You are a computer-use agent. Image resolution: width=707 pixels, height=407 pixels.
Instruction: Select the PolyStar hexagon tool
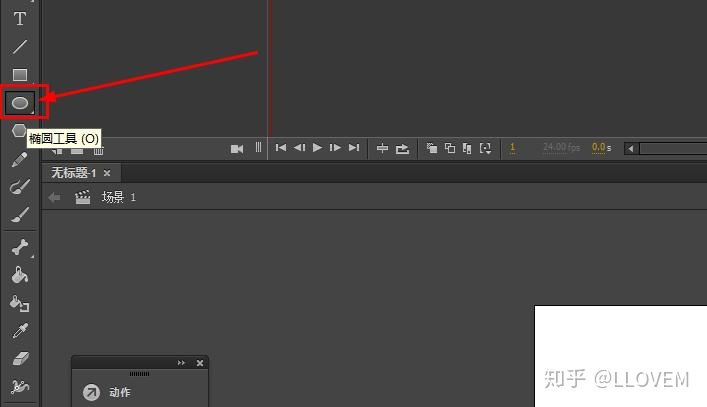click(19, 131)
